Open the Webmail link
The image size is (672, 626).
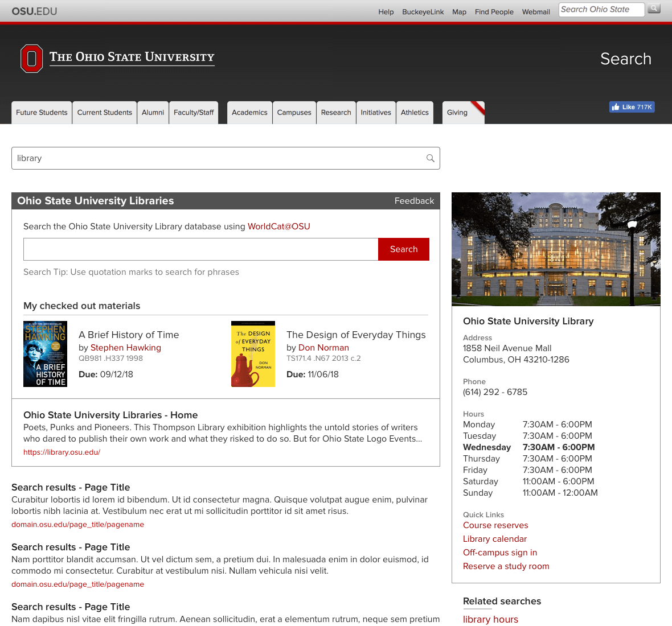coord(536,12)
